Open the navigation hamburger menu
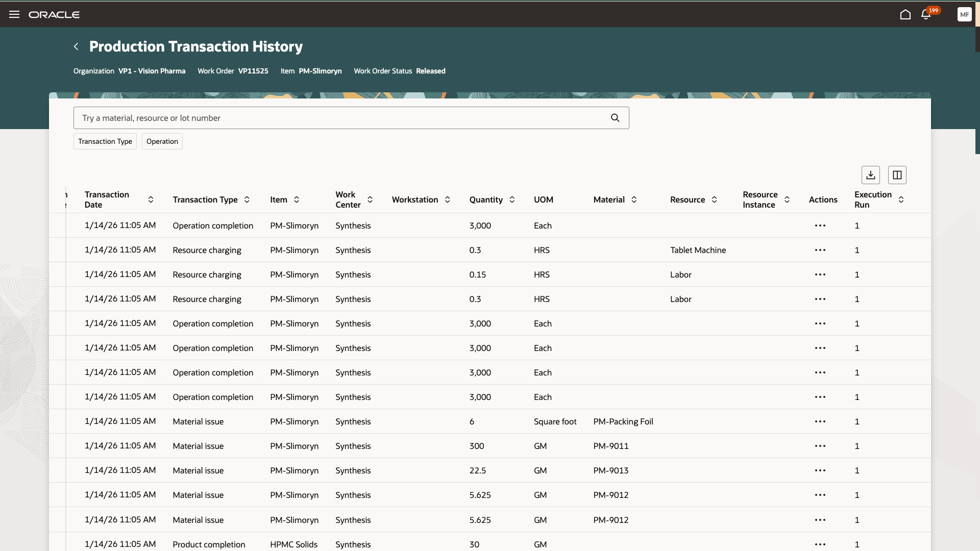This screenshot has height=551, width=980. point(14,14)
